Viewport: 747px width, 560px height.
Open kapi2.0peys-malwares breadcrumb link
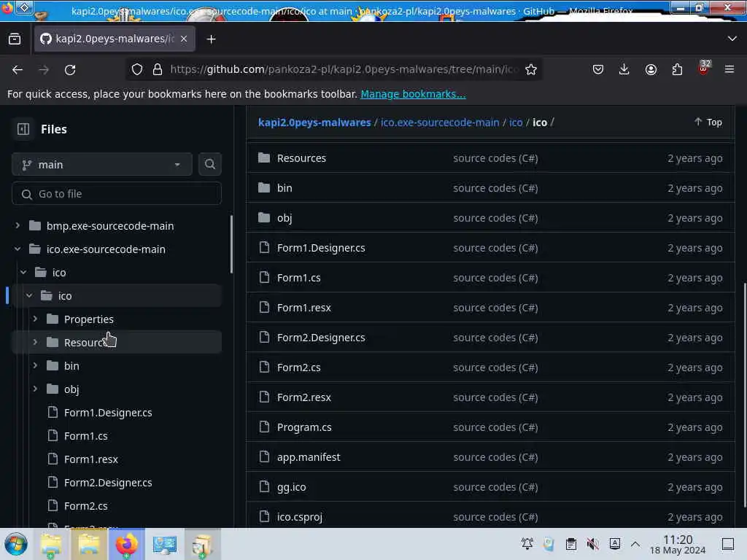tap(314, 122)
